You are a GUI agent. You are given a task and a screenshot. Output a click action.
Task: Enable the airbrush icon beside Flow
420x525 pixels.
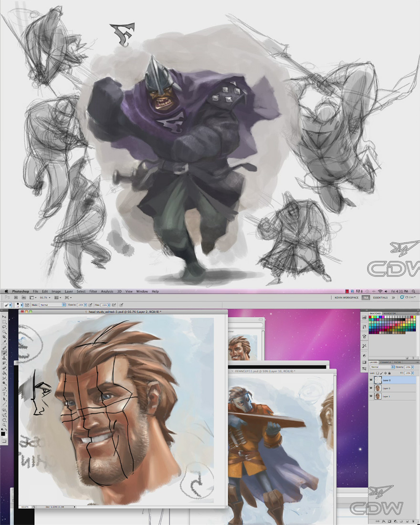114,305
